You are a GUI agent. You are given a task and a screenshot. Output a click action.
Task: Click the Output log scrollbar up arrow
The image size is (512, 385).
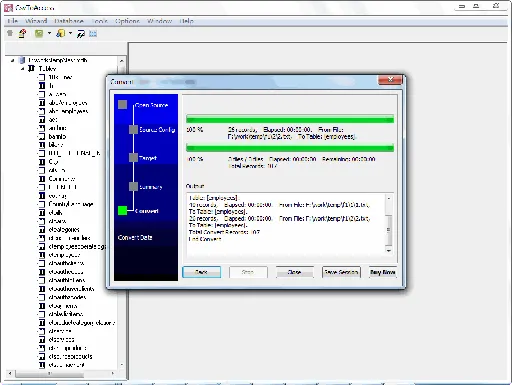[x=389, y=198]
